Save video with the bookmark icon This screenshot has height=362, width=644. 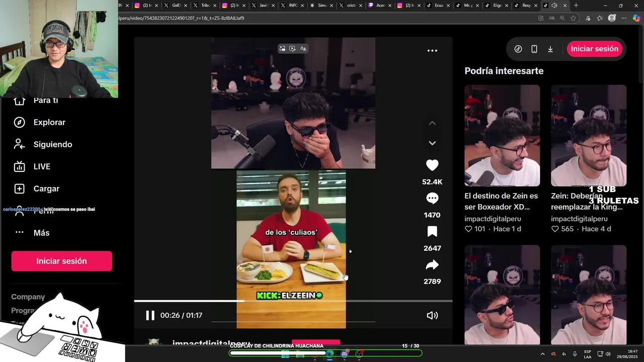coord(432,231)
